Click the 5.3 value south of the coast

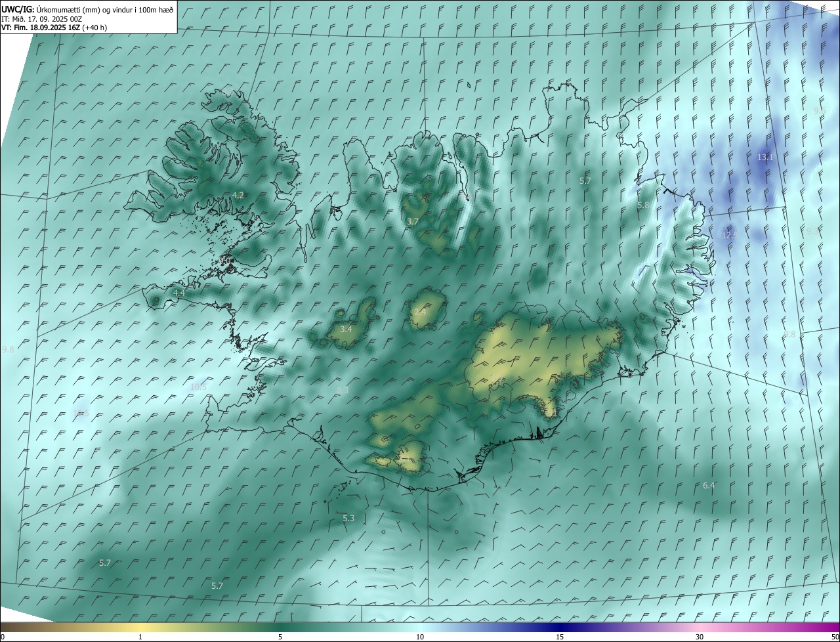coord(348,518)
